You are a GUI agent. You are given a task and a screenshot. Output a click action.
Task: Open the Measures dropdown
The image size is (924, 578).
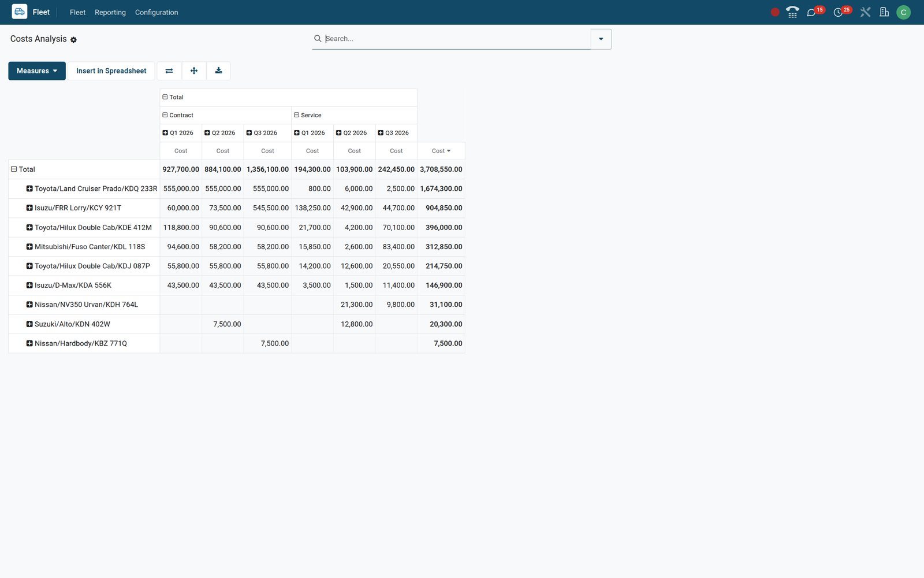click(x=37, y=71)
